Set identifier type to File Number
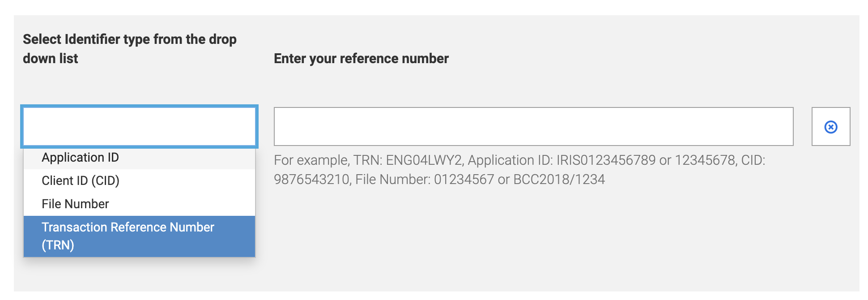Viewport: 868px width, 300px height. point(75,204)
